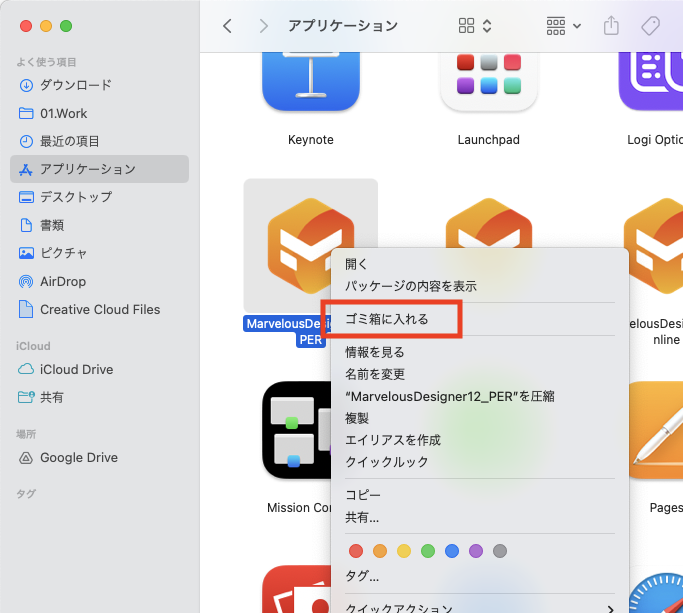Click the Share toolbar icon
This screenshot has width=683, height=613.
point(611,25)
